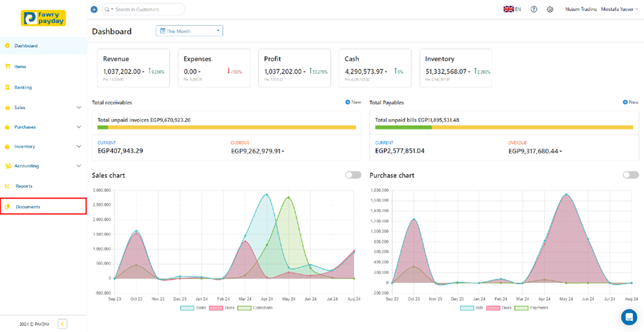Click New next to Total Payables
Image resolution: width=644 pixels, height=332 pixels.
630,103
